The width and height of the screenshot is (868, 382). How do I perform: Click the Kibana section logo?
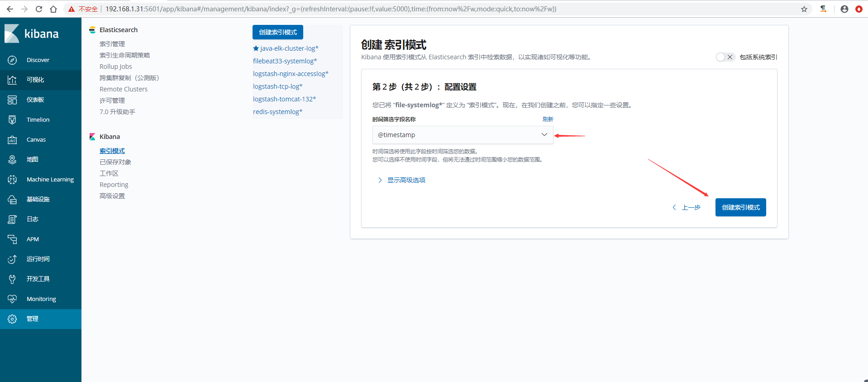92,137
